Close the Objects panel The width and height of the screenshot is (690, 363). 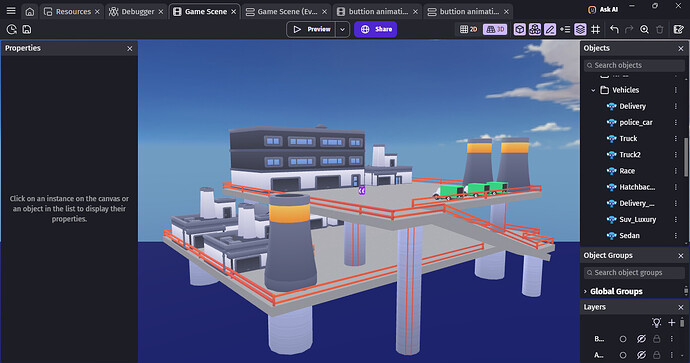coord(681,48)
